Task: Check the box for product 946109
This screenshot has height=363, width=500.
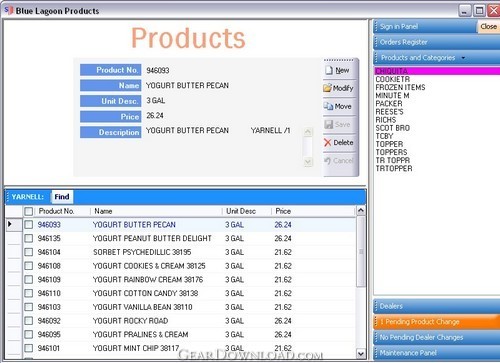Action: (29, 279)
